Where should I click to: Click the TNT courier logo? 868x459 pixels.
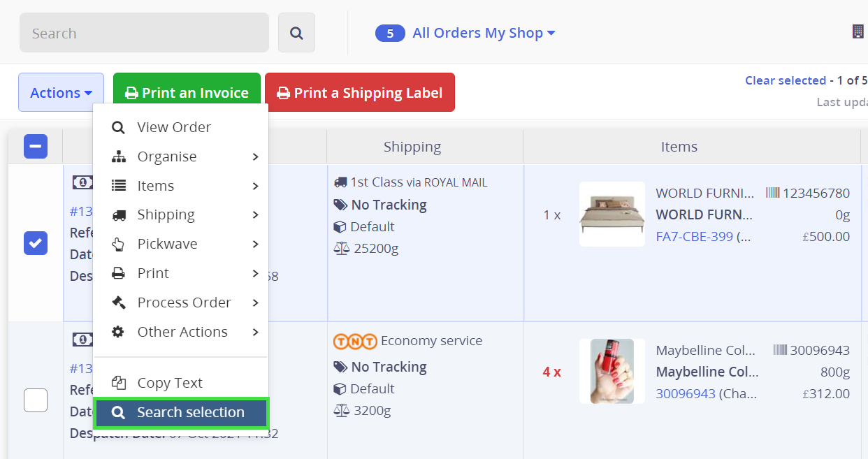tap(355, 342)
